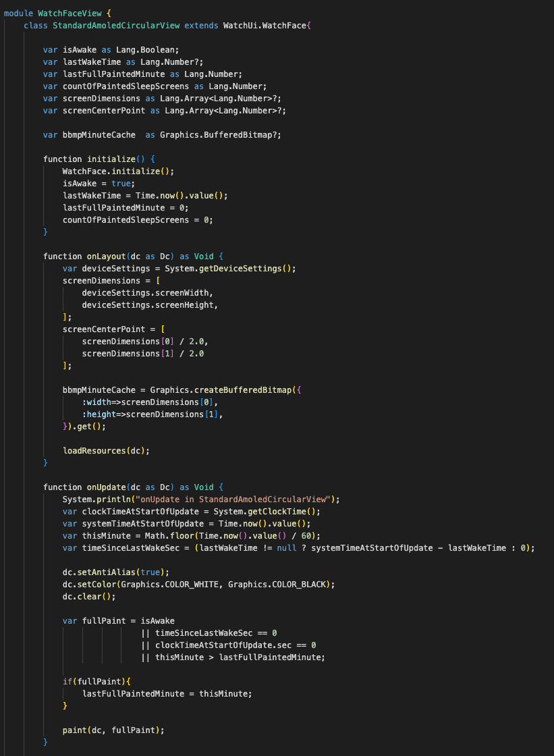Click 'Math.floor' in the thisMinute line

point(169,536)
